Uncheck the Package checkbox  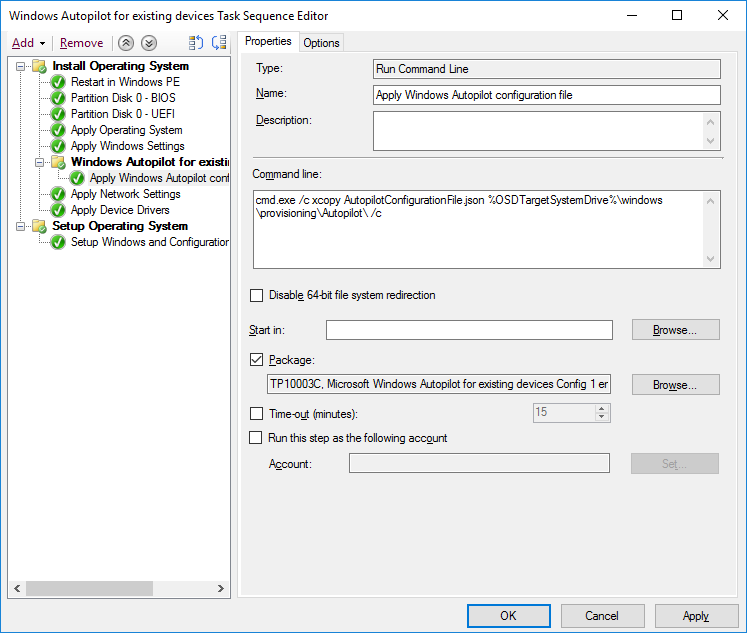click(x=256, y=360)
